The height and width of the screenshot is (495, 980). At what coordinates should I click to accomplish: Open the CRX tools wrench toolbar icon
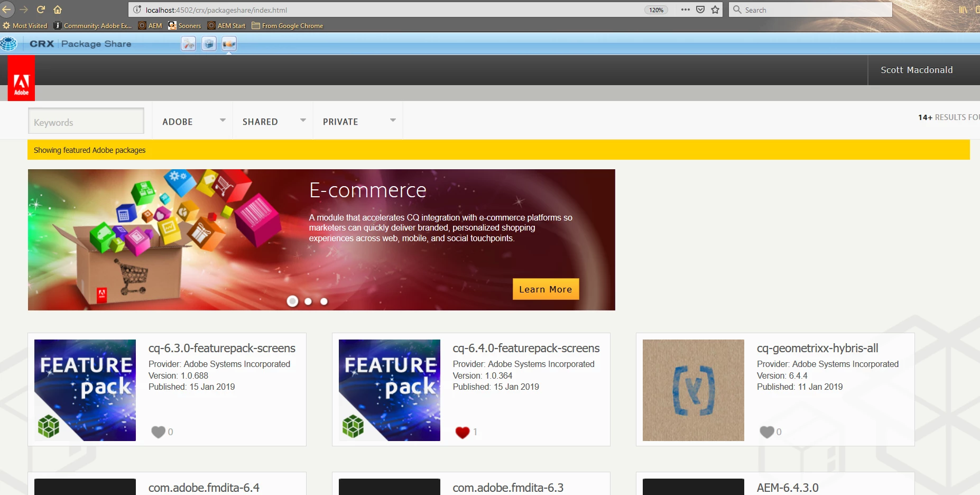(189, 44)
